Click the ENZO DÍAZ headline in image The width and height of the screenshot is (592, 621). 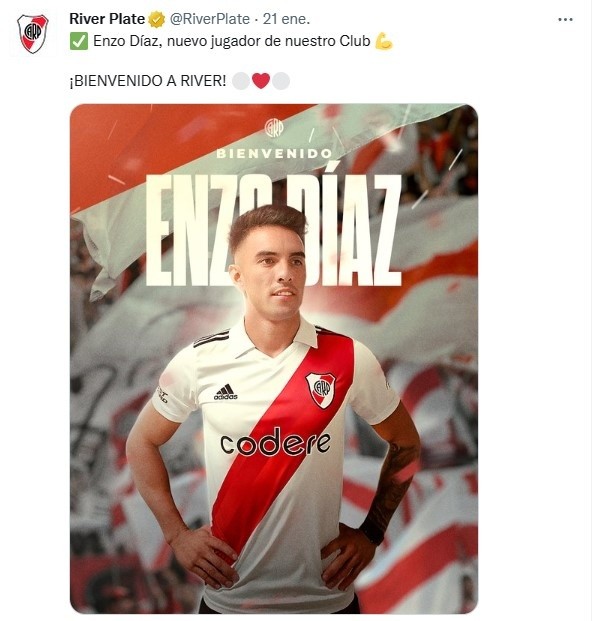pos(274,230)
